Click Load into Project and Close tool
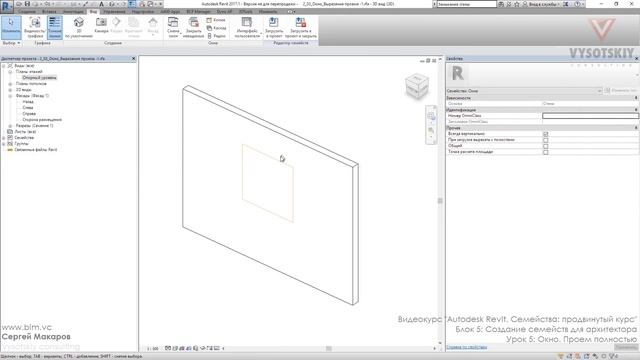 pos(301,27)
